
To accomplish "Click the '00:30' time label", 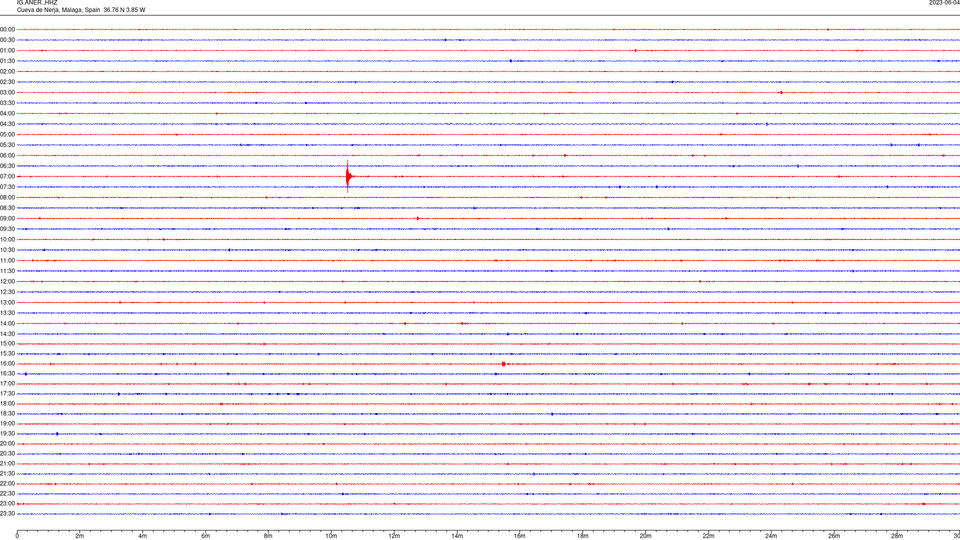I will click(x=7, y=40).
